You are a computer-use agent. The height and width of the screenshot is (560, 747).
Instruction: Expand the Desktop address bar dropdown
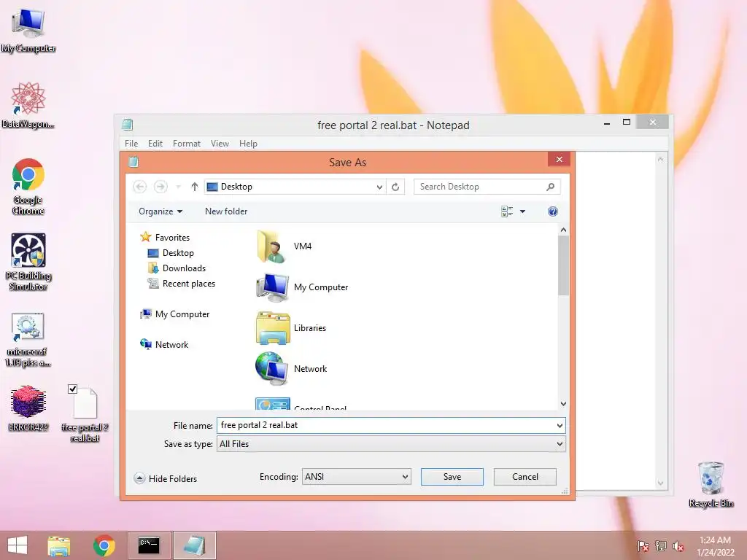click(379, 187)
